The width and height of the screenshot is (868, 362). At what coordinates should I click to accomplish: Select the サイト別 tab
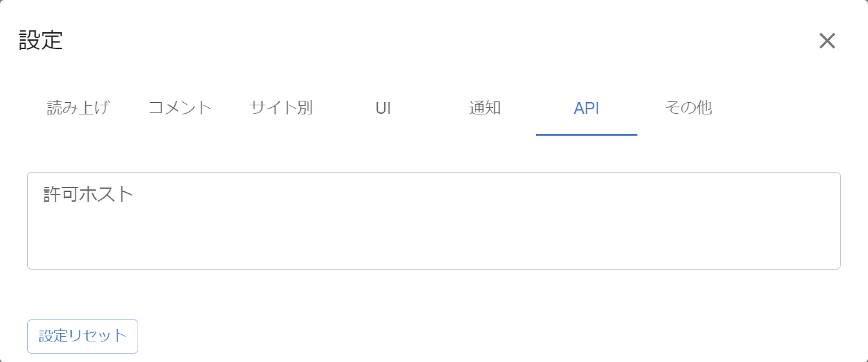click(x=281, y=108)
